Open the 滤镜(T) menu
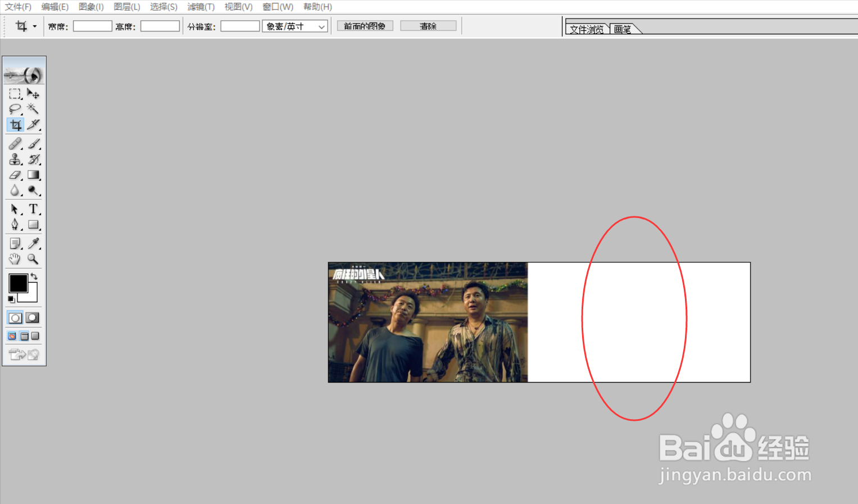The image size is (858, 504). tap(201, 7)
